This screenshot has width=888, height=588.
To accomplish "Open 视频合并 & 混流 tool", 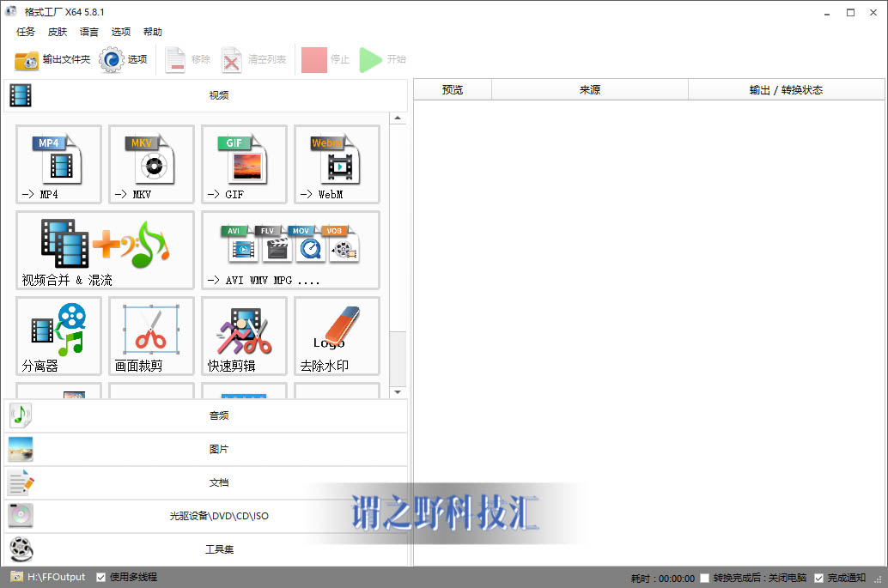I will [x=105, y=249].
